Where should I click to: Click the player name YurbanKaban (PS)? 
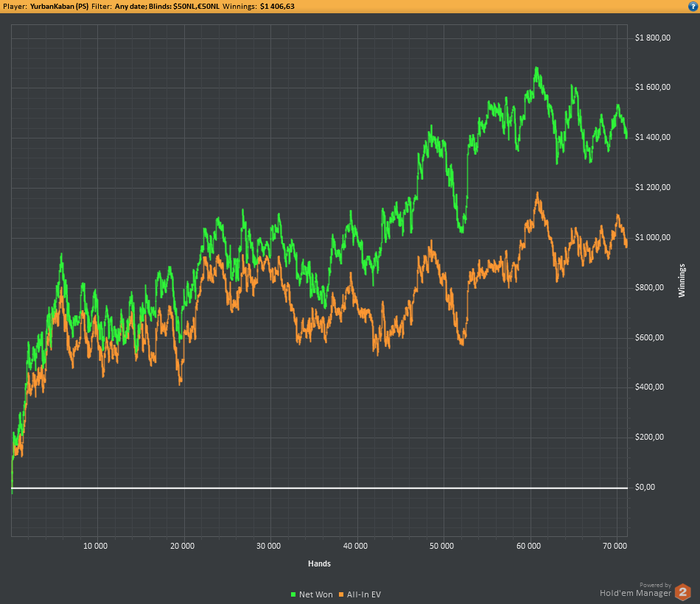pos(58,6)
